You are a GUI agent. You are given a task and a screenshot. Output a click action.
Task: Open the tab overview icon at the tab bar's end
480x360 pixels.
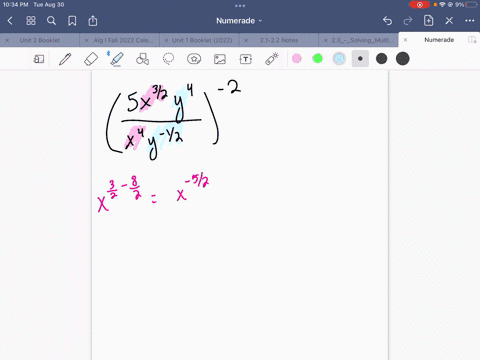tap(472, 40)
